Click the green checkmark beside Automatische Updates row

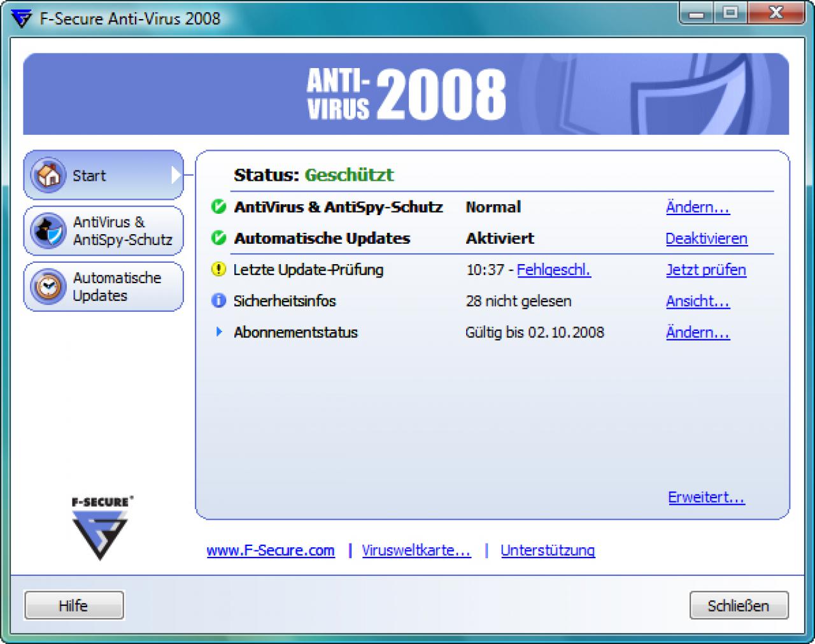click(218, 238)
